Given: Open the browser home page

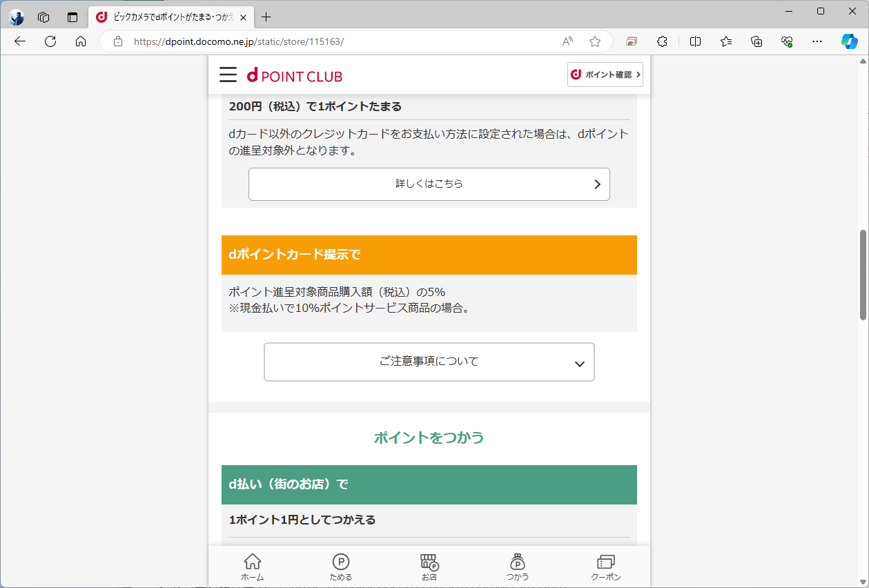Looking at the screenshot, I should pos(81,41).
